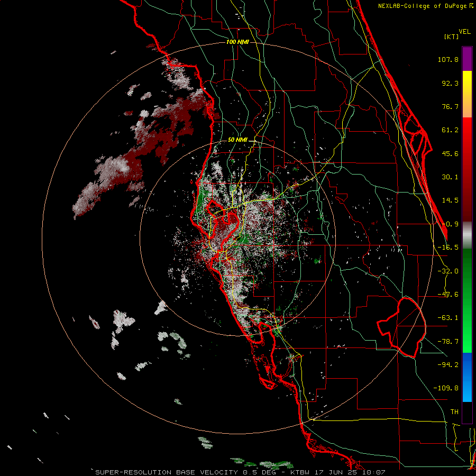This screenshot has width=476, height=476.
Task: Click the VEL legend title
Action: coord(464,32)
